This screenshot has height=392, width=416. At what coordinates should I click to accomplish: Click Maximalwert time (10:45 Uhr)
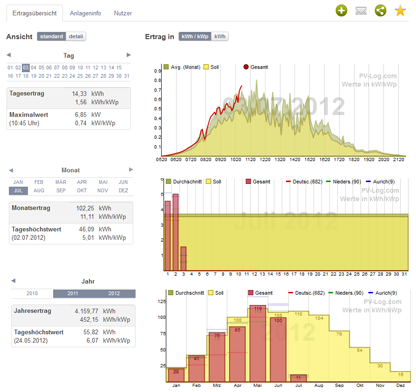[x=24, y=123]
